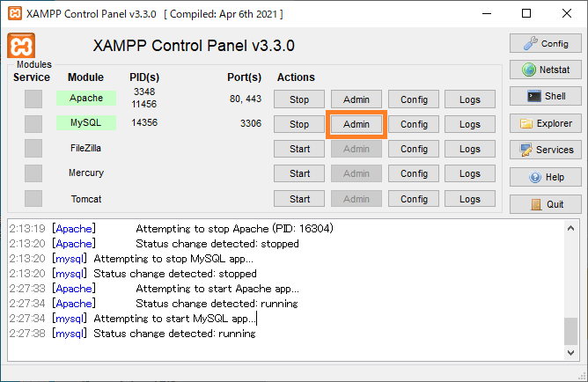Toggle the FileZilla service checkbox
The image size is (588, 382).
33,149
